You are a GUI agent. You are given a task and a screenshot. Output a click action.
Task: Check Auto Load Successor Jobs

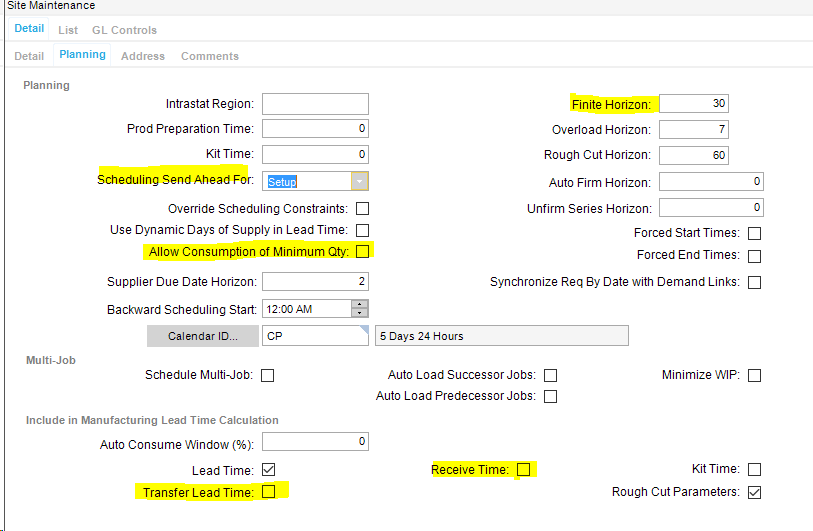pos(551,375)
